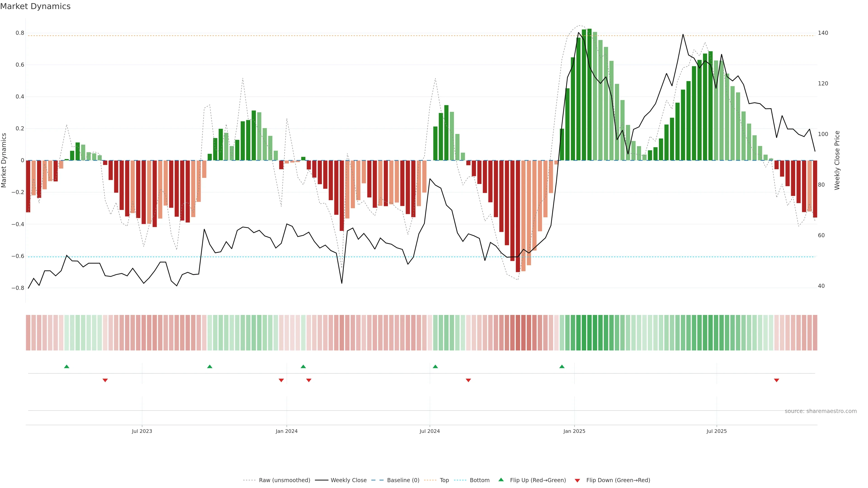Click the red flip-down marker after Jul 2024

coord(468,380)
